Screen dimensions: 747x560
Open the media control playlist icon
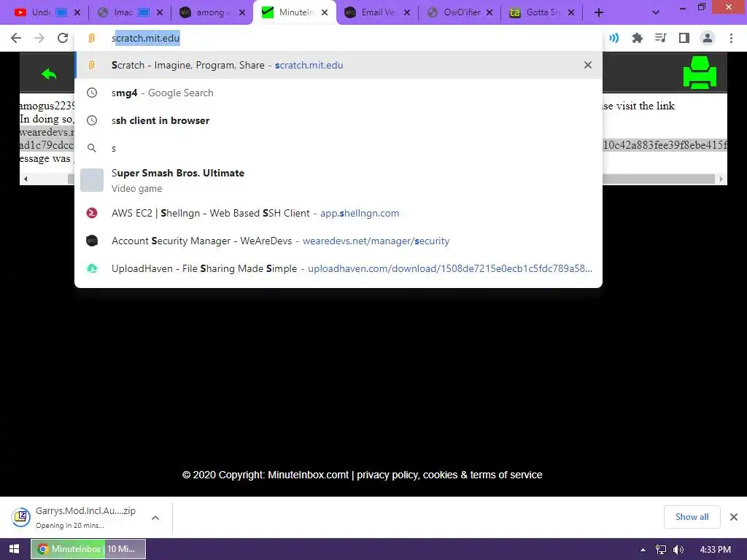(660, 38)
